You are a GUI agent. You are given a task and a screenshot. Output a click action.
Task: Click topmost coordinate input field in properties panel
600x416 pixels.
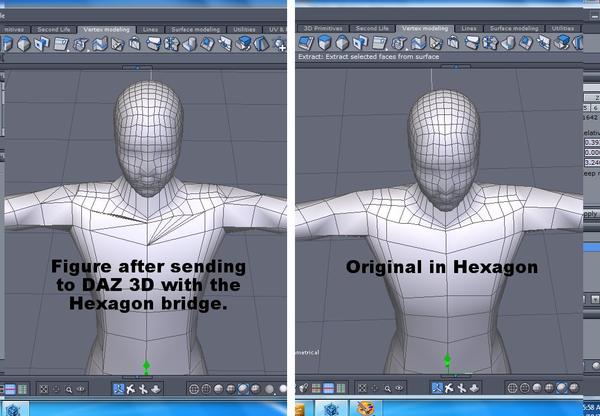tap(592, 142)
